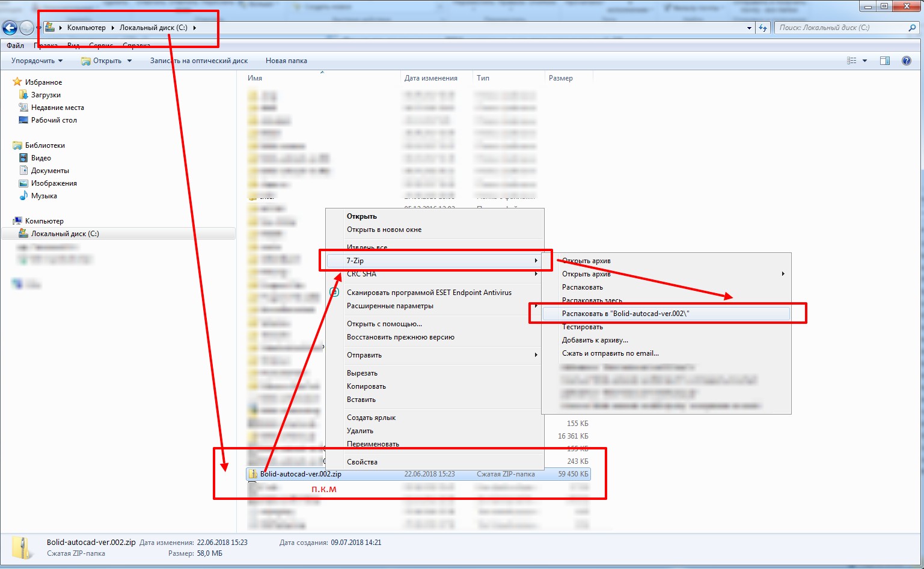
Task: Open the Рабочий стол shortcut in sidebar
Action: tap(54, 120)
